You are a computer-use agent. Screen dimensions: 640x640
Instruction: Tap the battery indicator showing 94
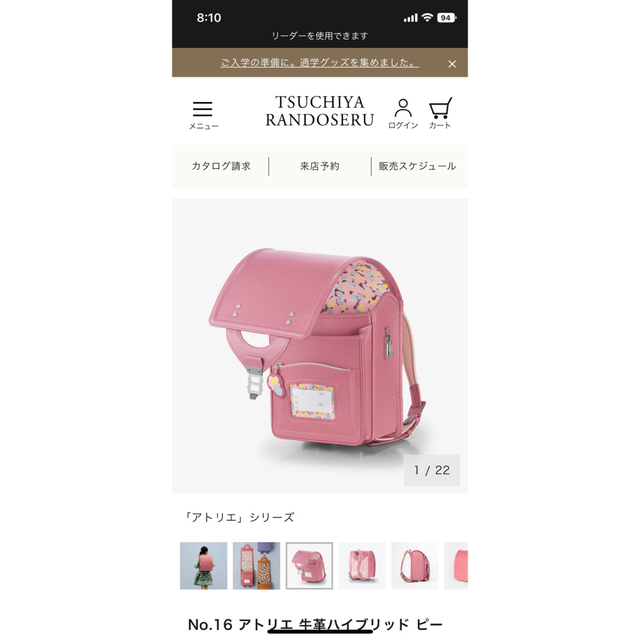coord(447,18)
